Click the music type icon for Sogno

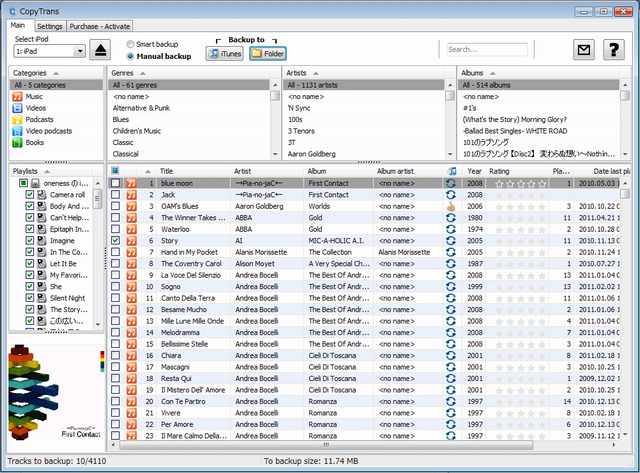[131, 286]
